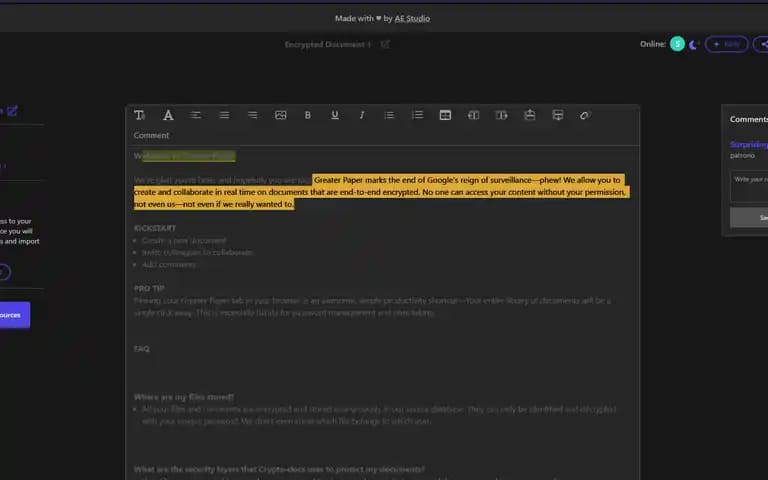Click the FAQ heading
Screen dimensions: 768x480
[x=142, y=349]
